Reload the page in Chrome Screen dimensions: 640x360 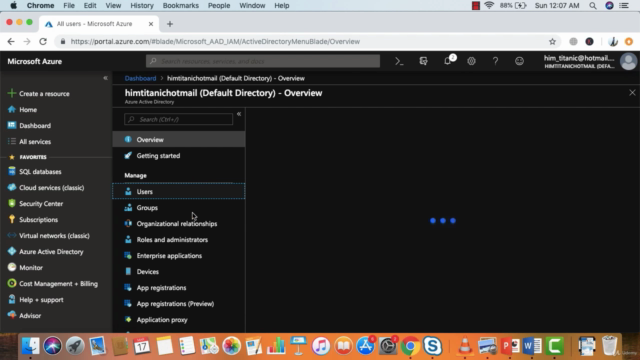pos(43,41)
